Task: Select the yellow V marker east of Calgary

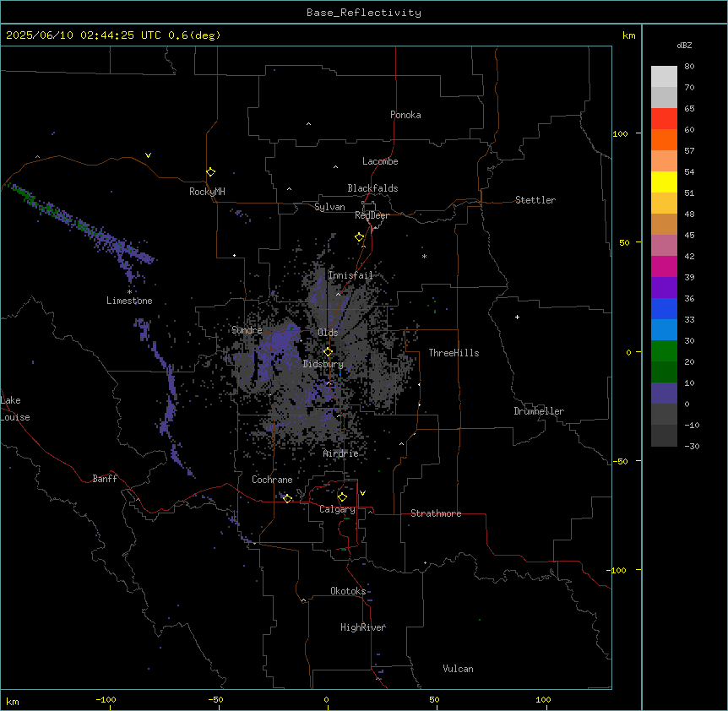Action: [x=362, y=493]
